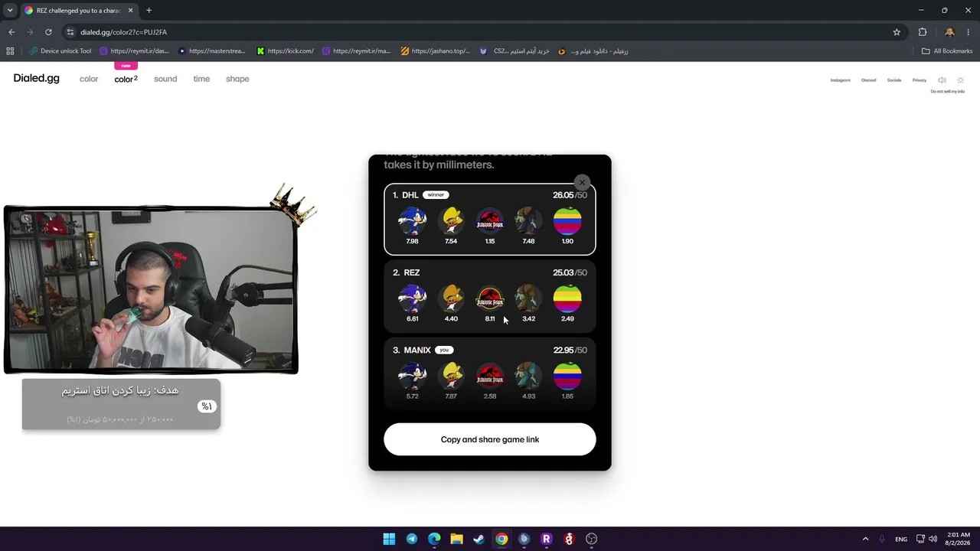The image size is (980, 551).
Task: Click REZ's Sonic character scored 6.61
Action: point(412,298)
